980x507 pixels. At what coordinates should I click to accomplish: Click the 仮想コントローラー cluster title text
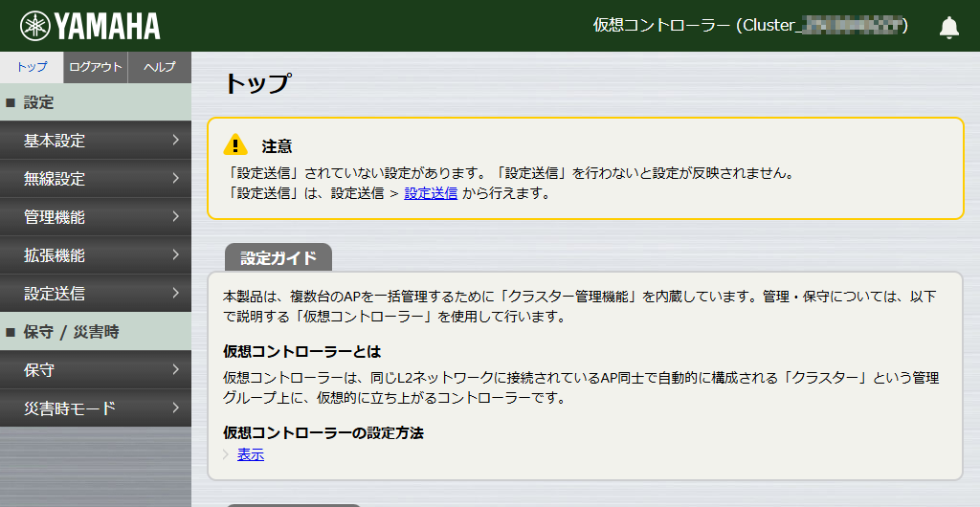(750, 26)
